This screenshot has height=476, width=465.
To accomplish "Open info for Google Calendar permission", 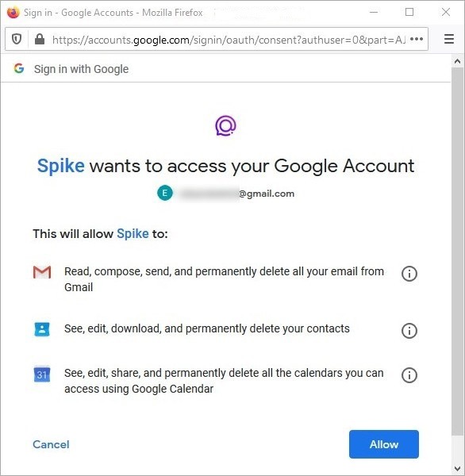I will click(x=409, y=375).
